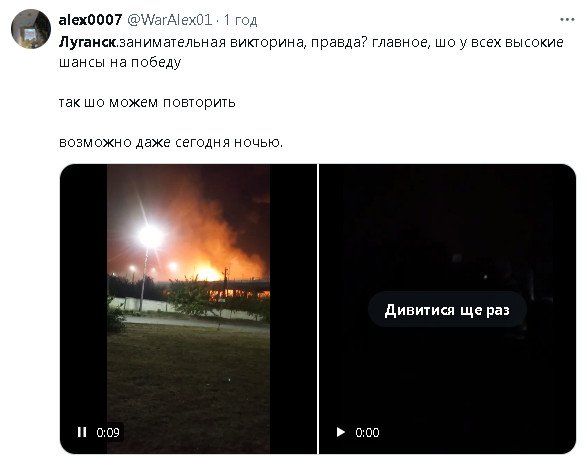Open the alex0007 display name link

[90, 19]
